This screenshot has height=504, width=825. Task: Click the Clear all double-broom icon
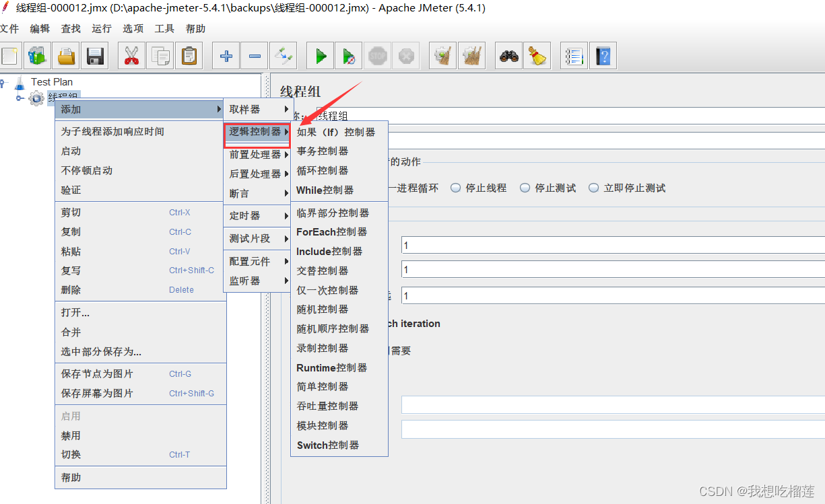pyautogui.click(x=471, y=56)
